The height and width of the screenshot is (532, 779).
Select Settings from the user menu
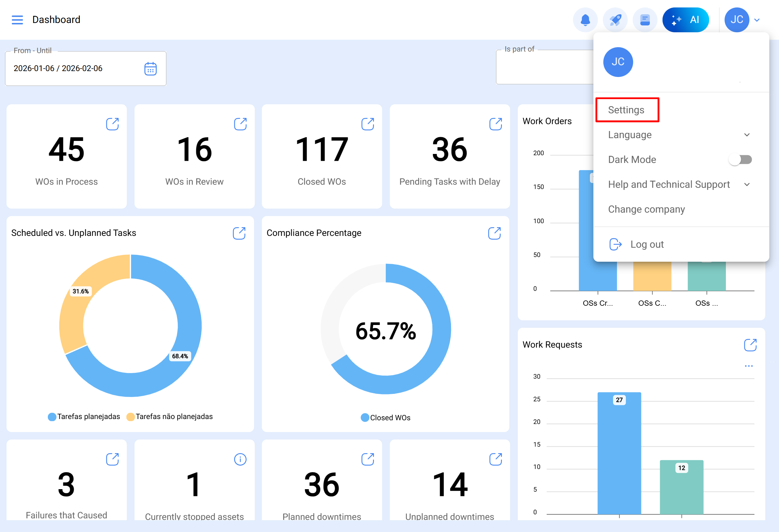click(x=626, y=110)
